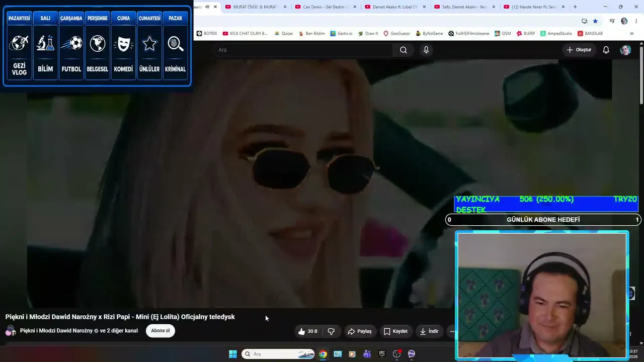Open Chrome media controls icon
The height and width of the screenshot is (362, 644).
point(612,21)
